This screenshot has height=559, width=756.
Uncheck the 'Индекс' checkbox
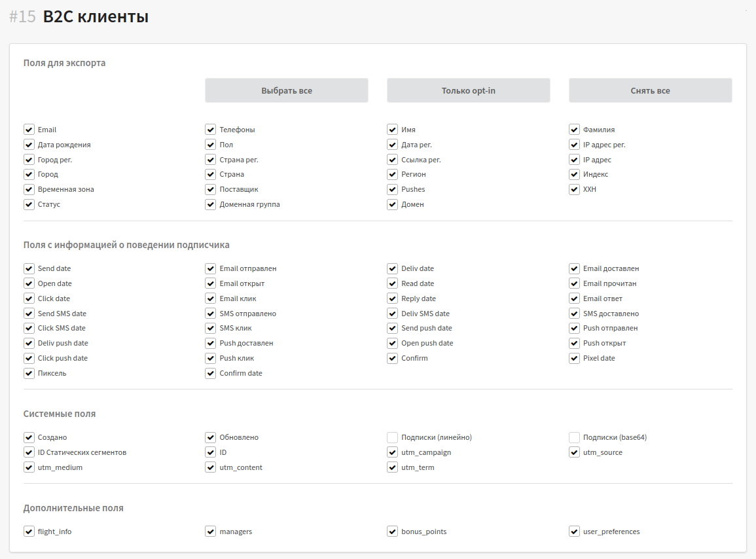574,174
